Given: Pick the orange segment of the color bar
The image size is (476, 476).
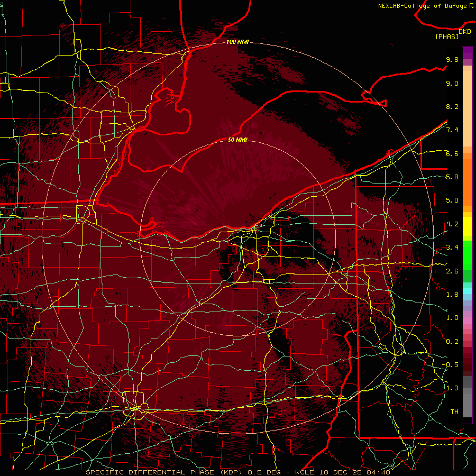Looking at the screenshot, I should pos(467,182).
